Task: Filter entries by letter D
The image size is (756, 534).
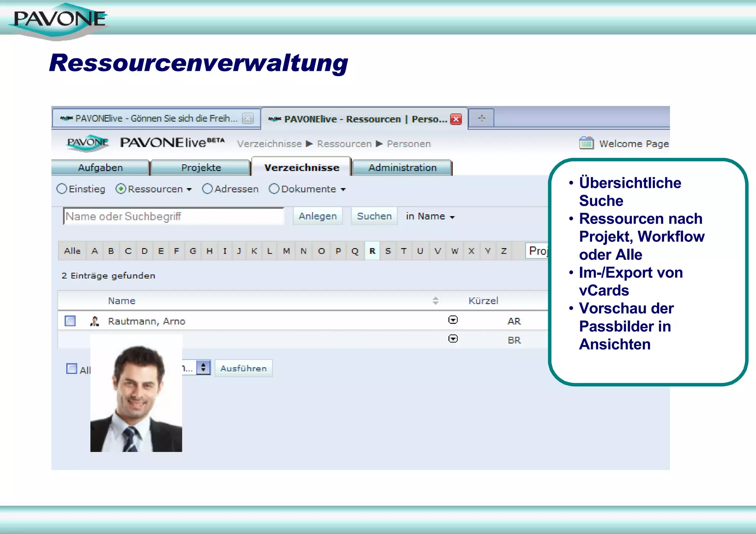Action: point(145,251)
